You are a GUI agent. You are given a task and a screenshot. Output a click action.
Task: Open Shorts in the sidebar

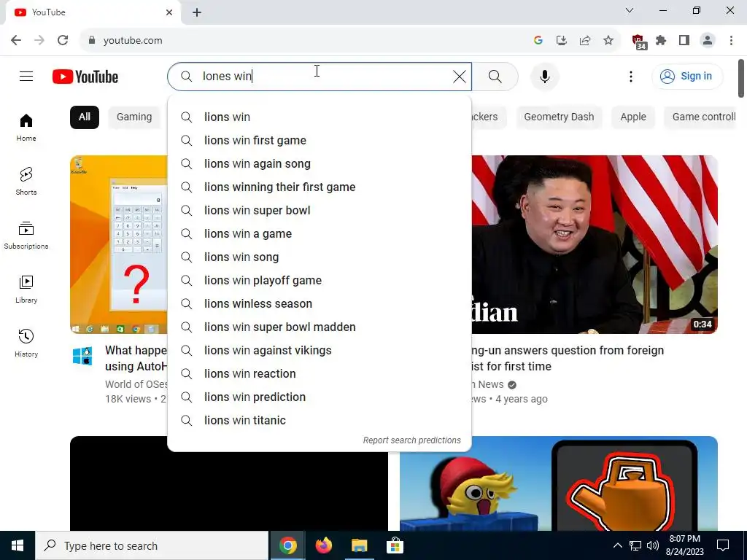26,182
